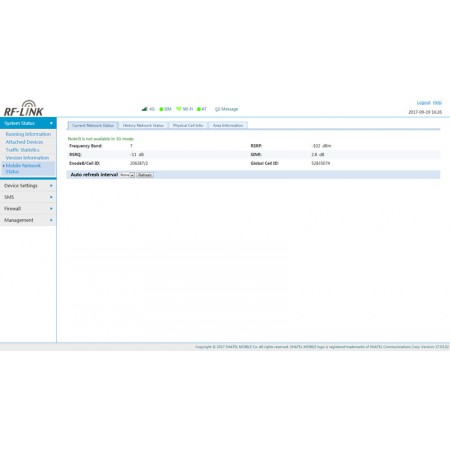Click the Logout link
The height and width of the screenshot is (450, 450).
423,102
